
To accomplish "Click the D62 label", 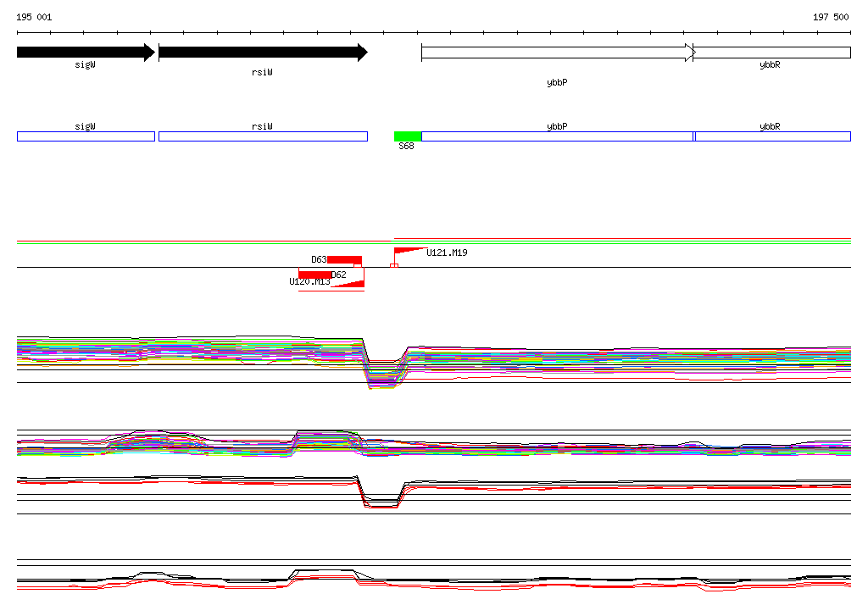I will (x=339, y=275).
